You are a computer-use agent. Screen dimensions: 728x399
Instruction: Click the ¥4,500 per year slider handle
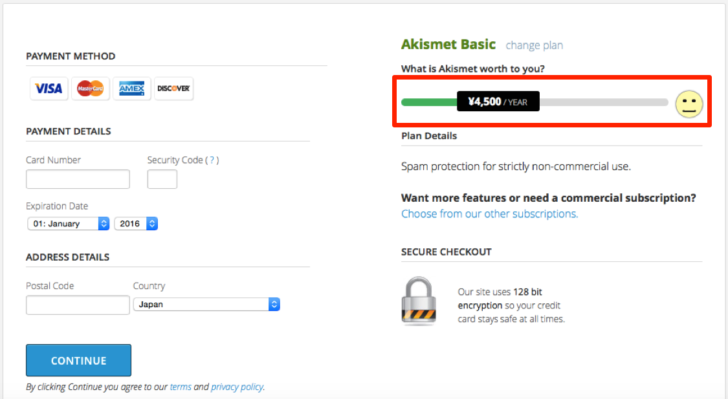pyautogui.click(x=498, y=101)
